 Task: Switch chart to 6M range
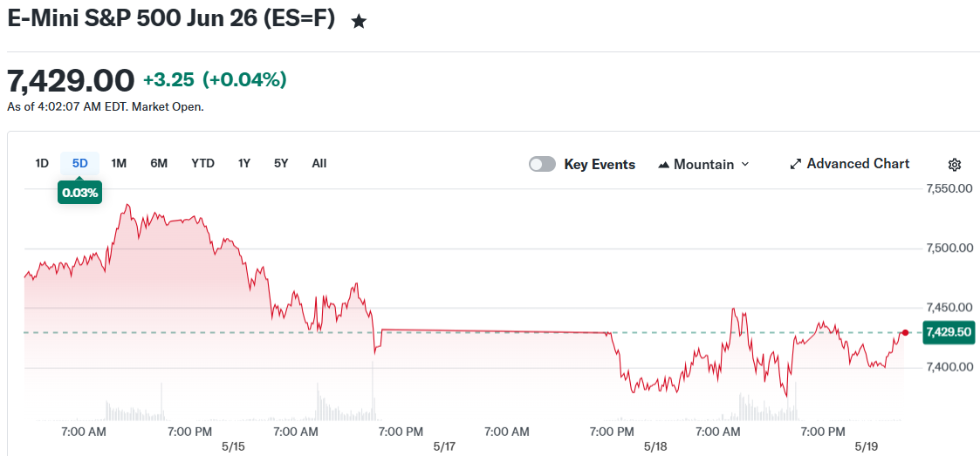click(159, 164)
